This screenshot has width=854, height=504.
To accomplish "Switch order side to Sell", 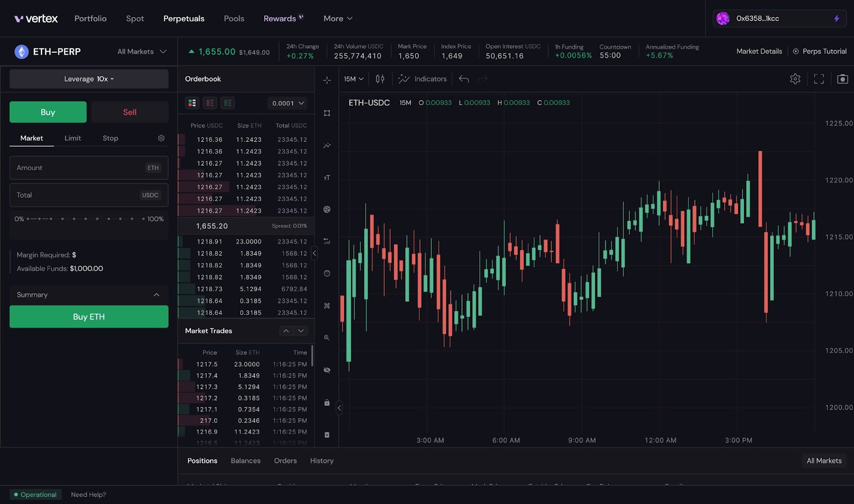I will pos(130,112).
